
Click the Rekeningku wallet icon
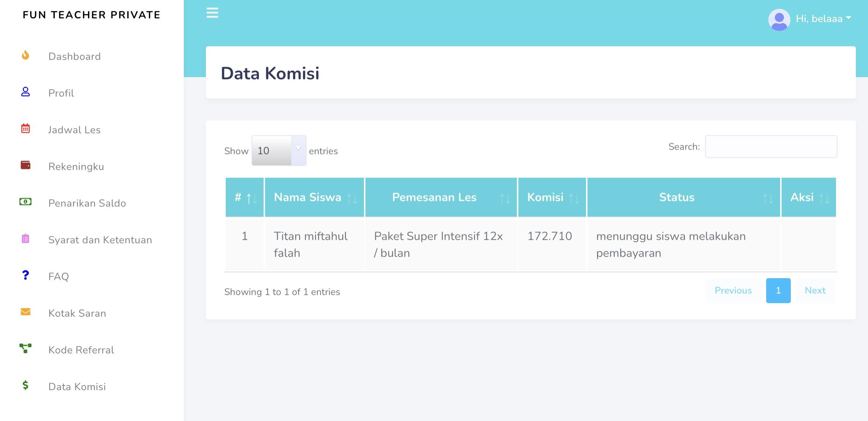pos(25,165)
